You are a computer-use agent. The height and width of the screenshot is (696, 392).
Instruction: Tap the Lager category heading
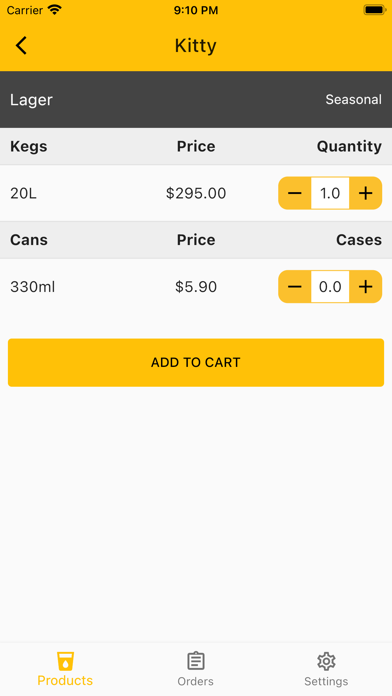click(x=31, y=100)
